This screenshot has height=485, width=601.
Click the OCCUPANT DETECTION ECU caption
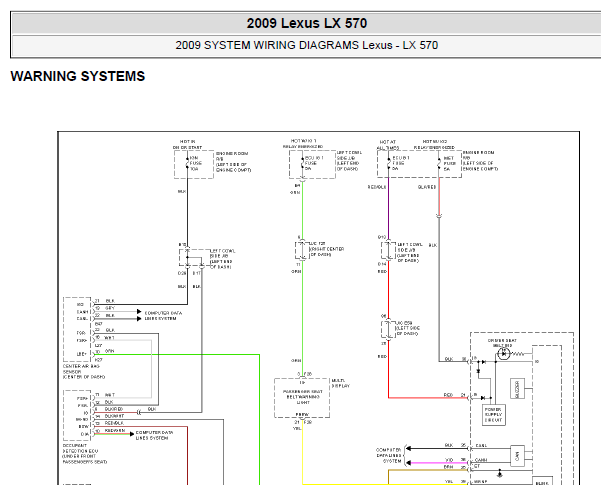(x=85, y=454)
